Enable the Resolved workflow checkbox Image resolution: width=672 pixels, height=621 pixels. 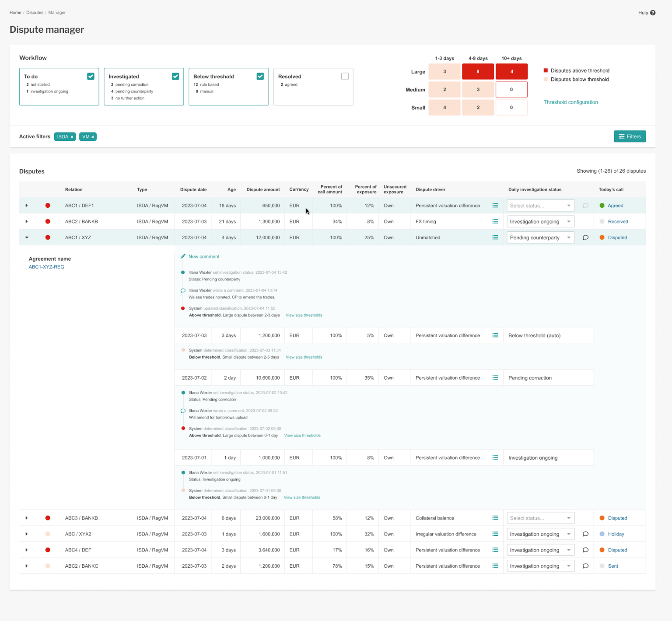coord(345,76)
